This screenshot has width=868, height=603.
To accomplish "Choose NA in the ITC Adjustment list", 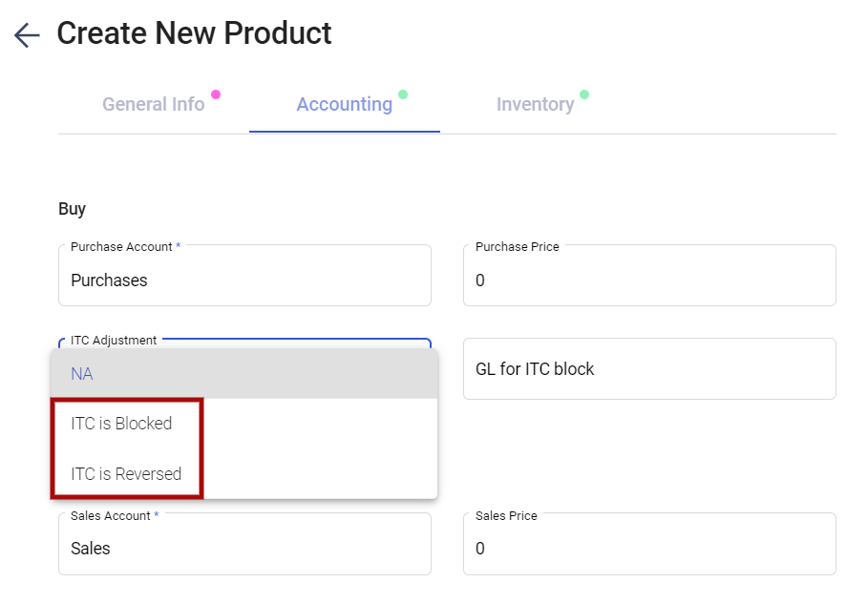I will [244, 373].
